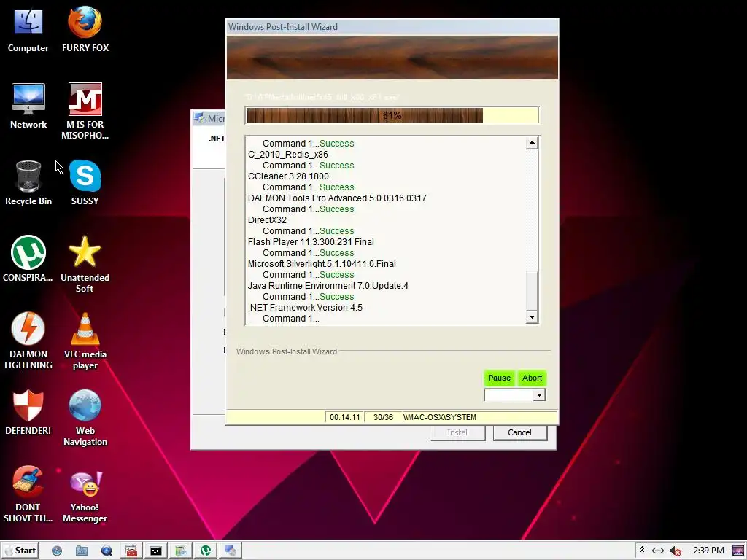747x560 pixels.
Task: Click the 2:39 PM clock
Action: coord(708,551)
